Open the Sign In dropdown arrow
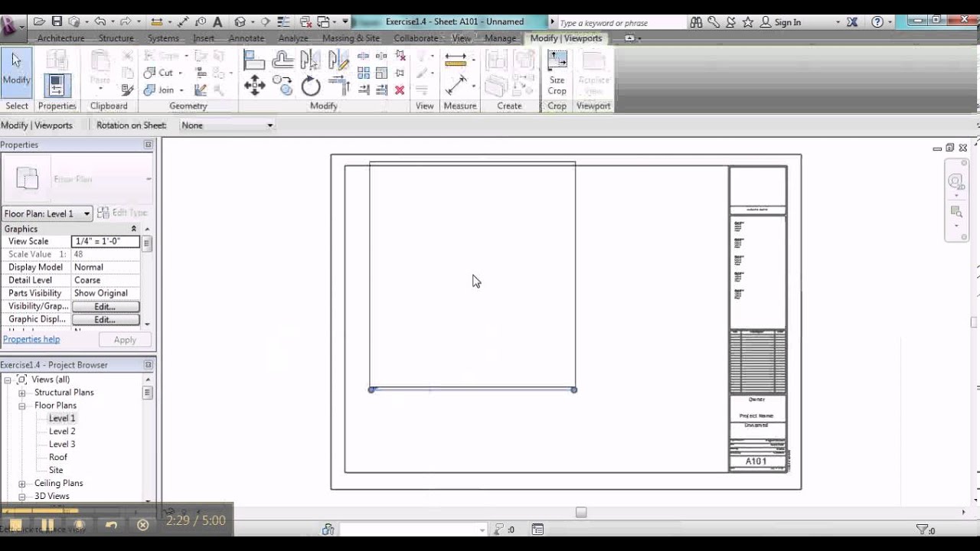The image size is (980, 551). (x=838, y=22)
